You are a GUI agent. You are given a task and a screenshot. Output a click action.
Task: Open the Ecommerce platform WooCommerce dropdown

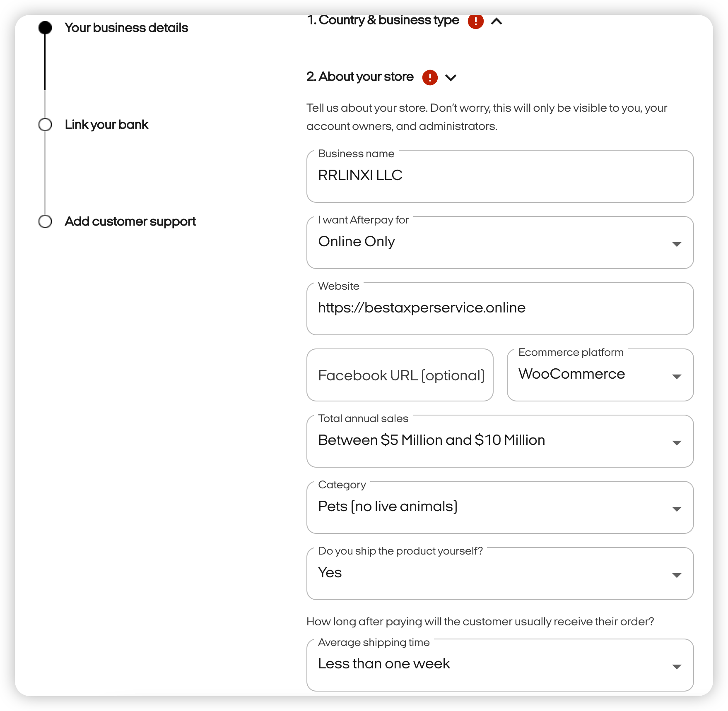[600, 375]
